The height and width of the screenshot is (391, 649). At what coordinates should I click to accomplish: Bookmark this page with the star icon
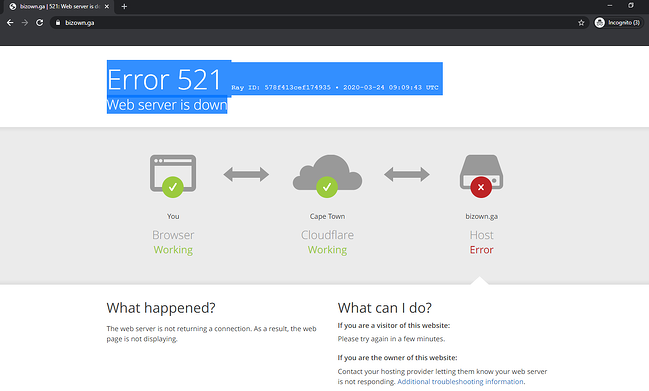581,23
